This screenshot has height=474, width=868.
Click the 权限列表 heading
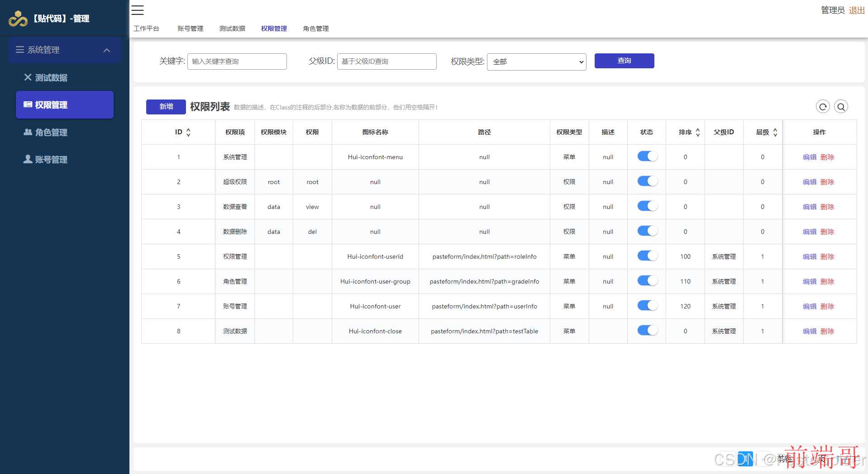coord(210,107)
